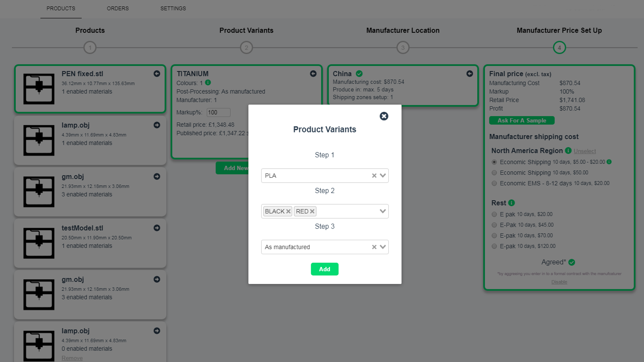The width and height of the screenshot is (644, 362).
Task: Select step 1 Products circle
Action: pyautogui.click(x=90, y=47)
